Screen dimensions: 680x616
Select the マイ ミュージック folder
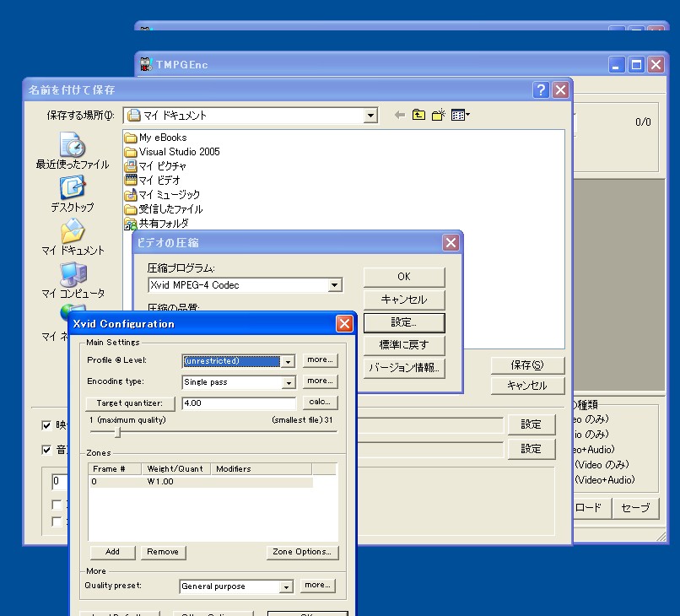(162, 194)
